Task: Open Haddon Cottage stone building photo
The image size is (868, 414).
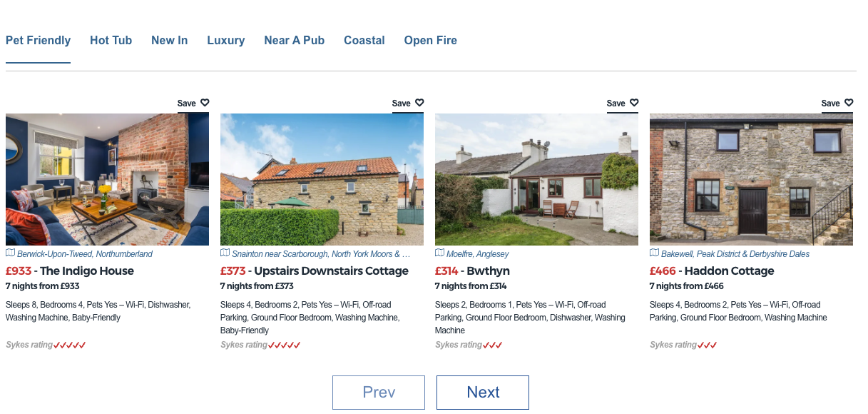Action: click(x=751, y=179)
